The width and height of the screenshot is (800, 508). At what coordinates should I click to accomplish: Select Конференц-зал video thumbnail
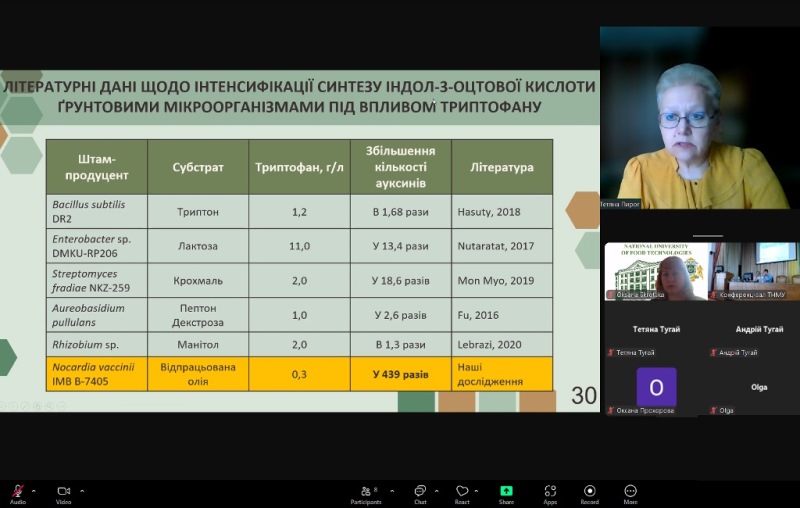coord(754,271)
